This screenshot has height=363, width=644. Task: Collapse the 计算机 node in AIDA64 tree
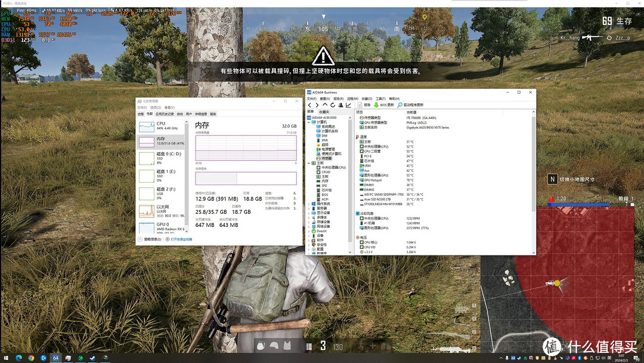click(309, 122)
